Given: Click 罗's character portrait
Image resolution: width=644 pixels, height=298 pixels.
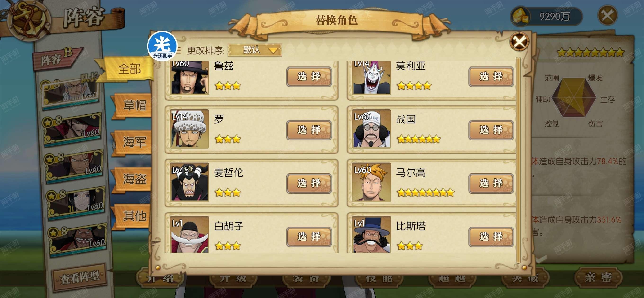Looking at the screenshot, I should coord(189,129).
